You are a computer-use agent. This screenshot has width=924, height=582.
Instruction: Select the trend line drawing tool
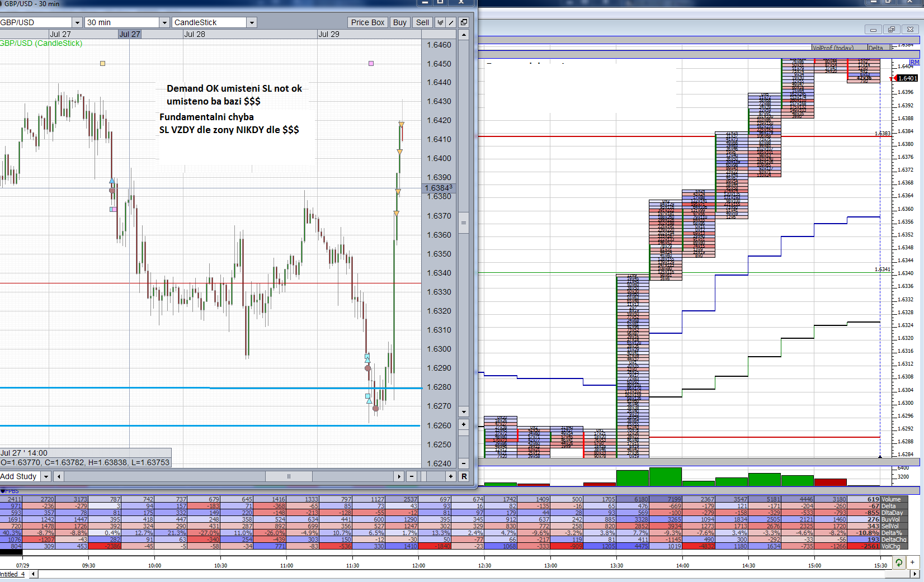451,22
